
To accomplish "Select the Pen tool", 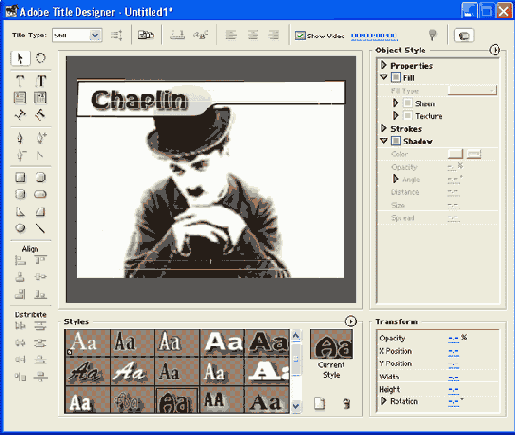I will [20, 138].
